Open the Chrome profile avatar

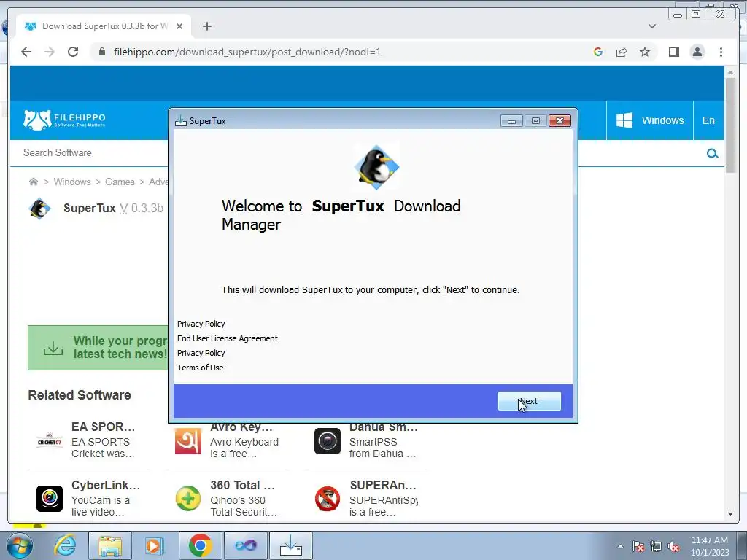(697, 52)
